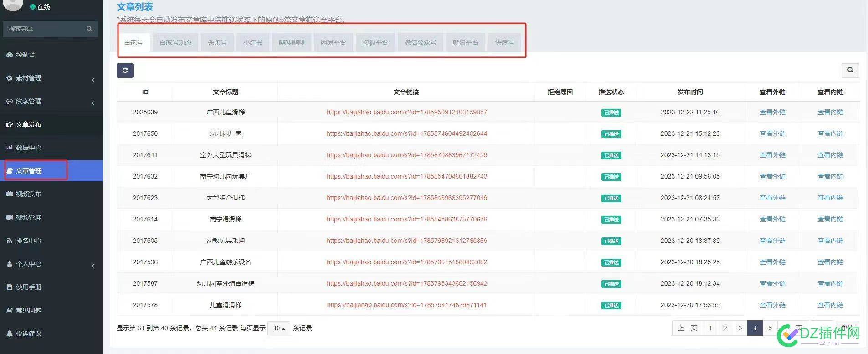Open article link for 幼儿园室外组合滑梯
868x354 pixels.
point(407,283)
